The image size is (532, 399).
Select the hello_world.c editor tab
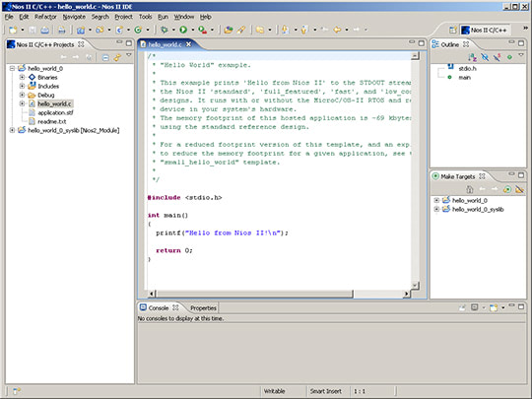click(x=165, y=44)
